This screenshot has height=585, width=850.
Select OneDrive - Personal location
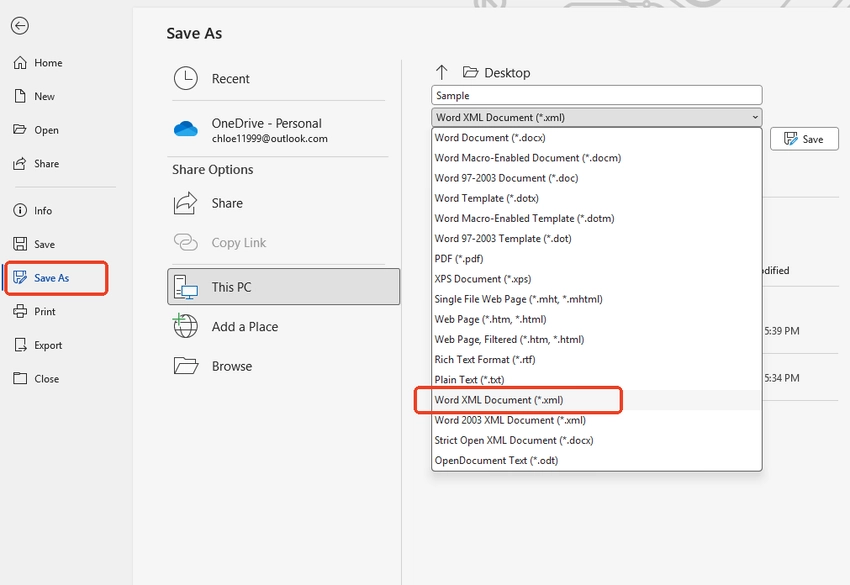coord(267,123)
